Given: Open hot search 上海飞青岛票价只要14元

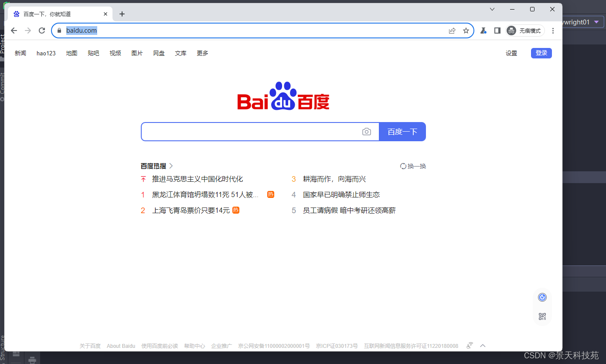Looking at the screenshot, I should [191, 211].
